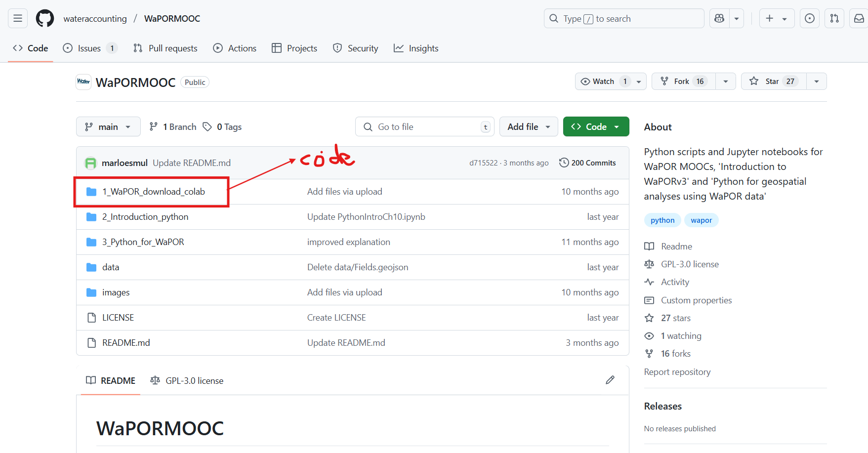Screen dimensions: 868x453
Task: Click marloesmul avatar icon
Action: [90, 163]
